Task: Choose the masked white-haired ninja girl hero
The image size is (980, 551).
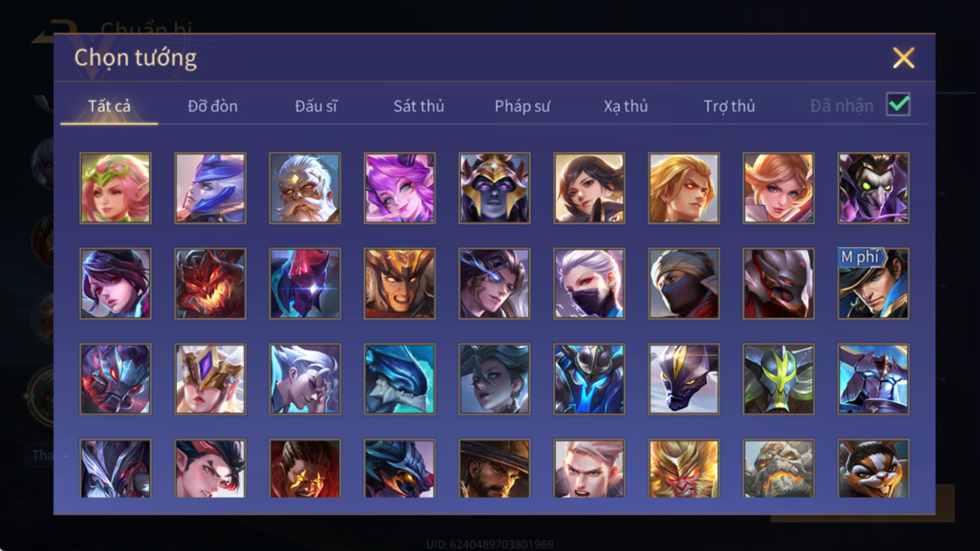Action: pos(589,284)
